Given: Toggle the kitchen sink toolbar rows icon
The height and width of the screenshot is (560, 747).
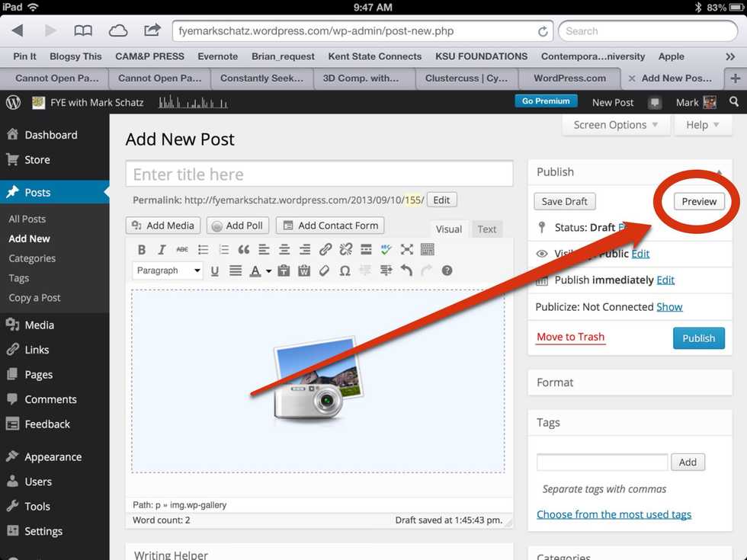Looking at the screenshot, I should click(x=428, y=250).
